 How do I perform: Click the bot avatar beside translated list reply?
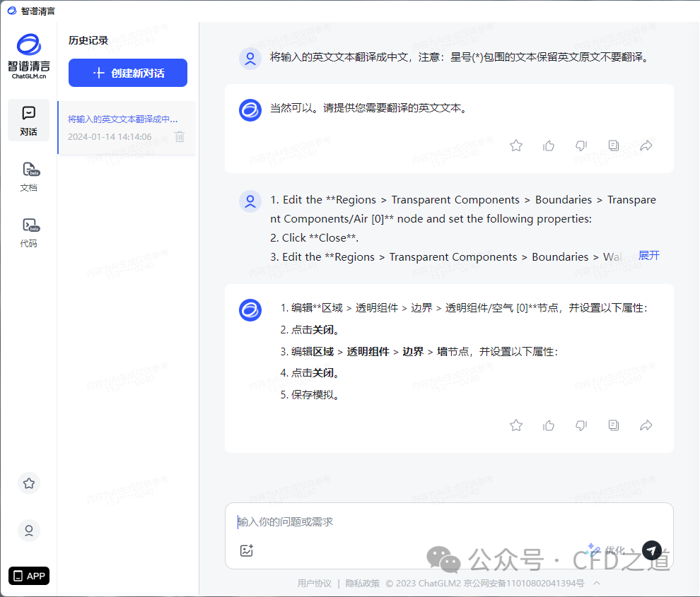(250, 310)
